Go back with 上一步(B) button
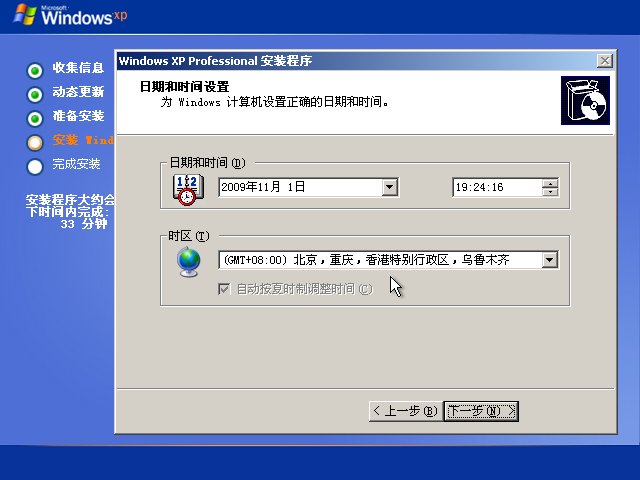Viewport: 640px width, 480px height. tap(405, 411)
